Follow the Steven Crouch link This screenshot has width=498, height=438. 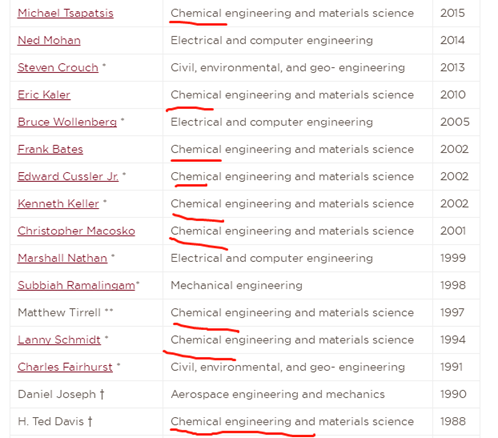click(58, 68)
